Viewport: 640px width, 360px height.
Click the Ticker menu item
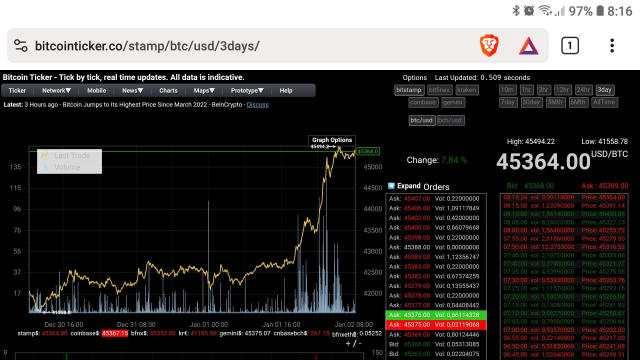17,91
